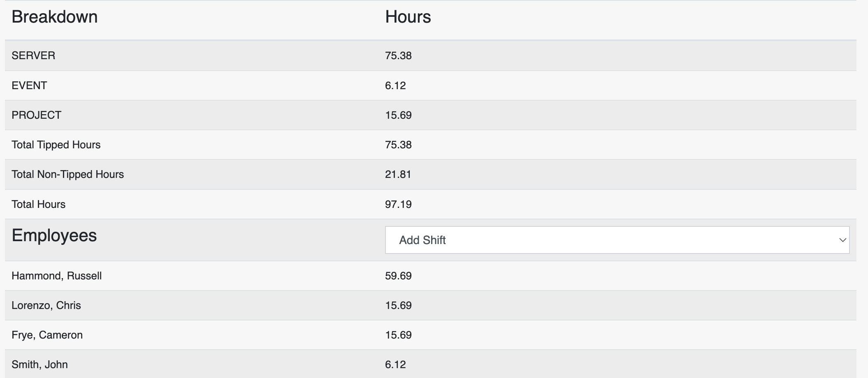Viewport: 868px width, 378px height.
Task: Open the Add Shift dropdown
Action: tap(617, 240)
